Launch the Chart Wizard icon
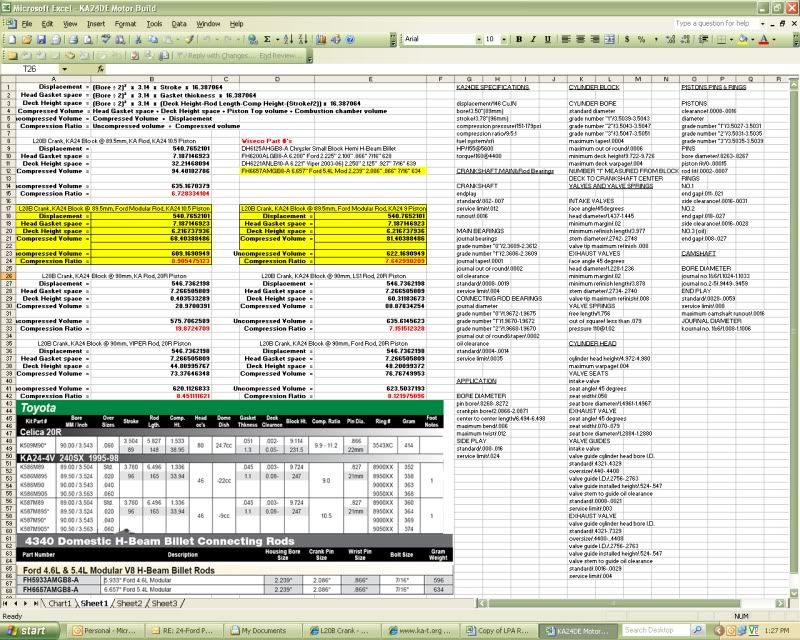Image resolution: width=800 pixels, height=640 pixels. click(321, 39)
